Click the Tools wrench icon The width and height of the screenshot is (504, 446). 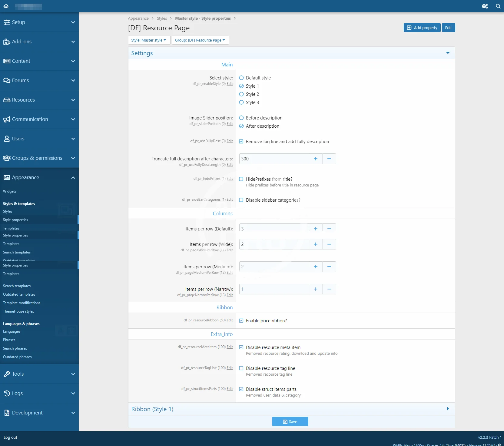pos(7,374)
